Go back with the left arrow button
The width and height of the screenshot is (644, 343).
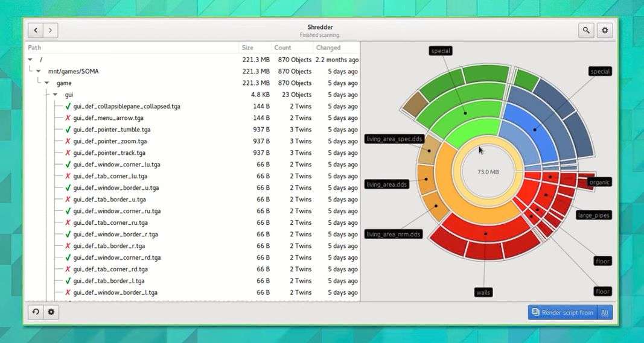click(x=36, y=30)
